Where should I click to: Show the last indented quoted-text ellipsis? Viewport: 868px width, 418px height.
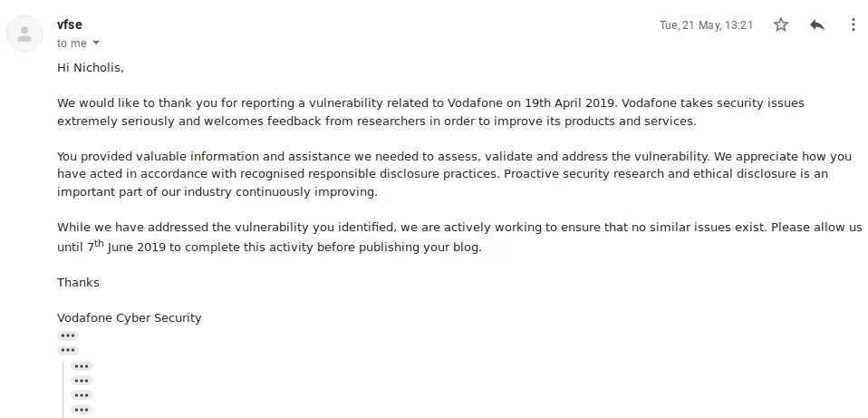point(82,410)
